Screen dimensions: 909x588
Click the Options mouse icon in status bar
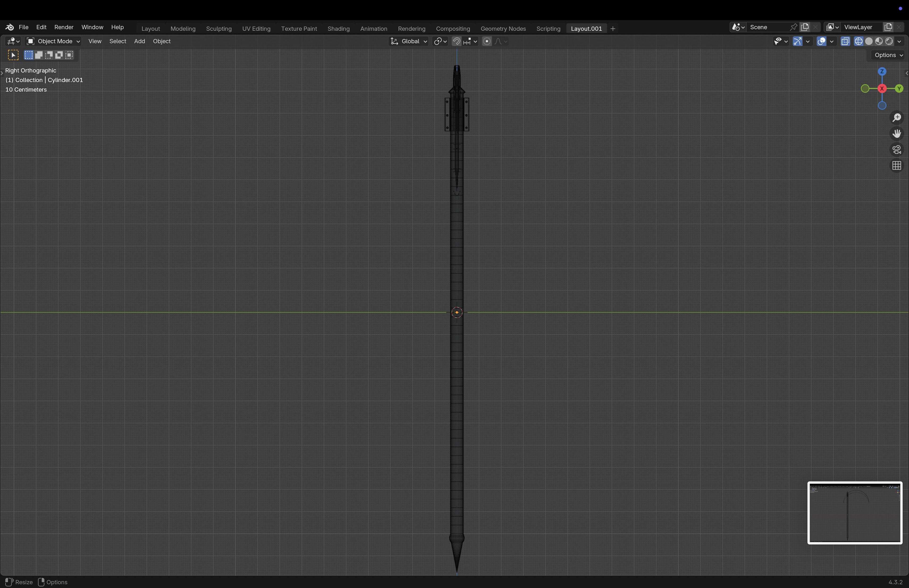click(41, 582)
